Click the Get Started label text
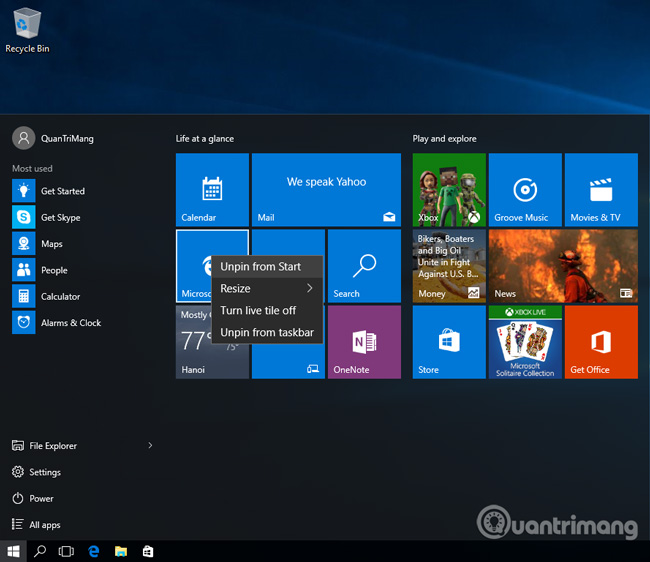Screen dimensions: 650x562 point(63,191)
